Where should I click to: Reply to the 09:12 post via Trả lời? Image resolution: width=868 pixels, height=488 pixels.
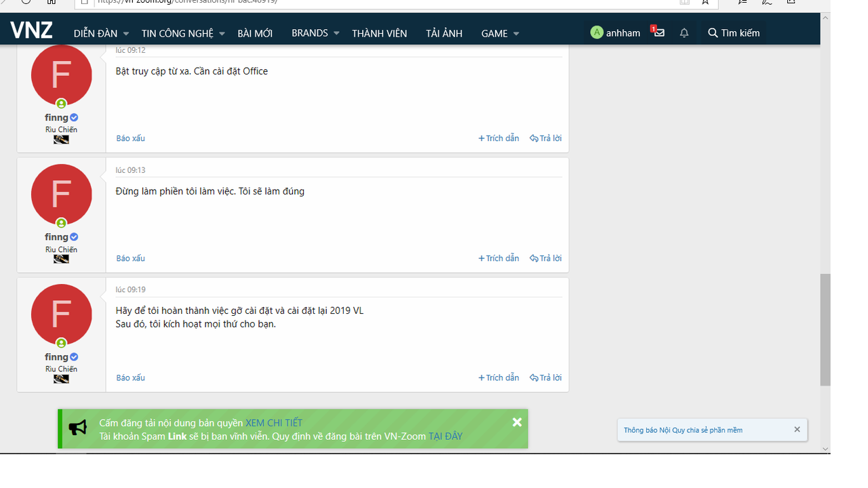click(546, 138)
